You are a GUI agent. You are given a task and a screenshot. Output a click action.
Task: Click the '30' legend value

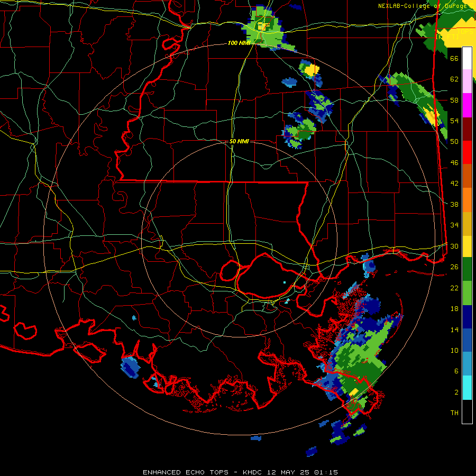point(454,246)
